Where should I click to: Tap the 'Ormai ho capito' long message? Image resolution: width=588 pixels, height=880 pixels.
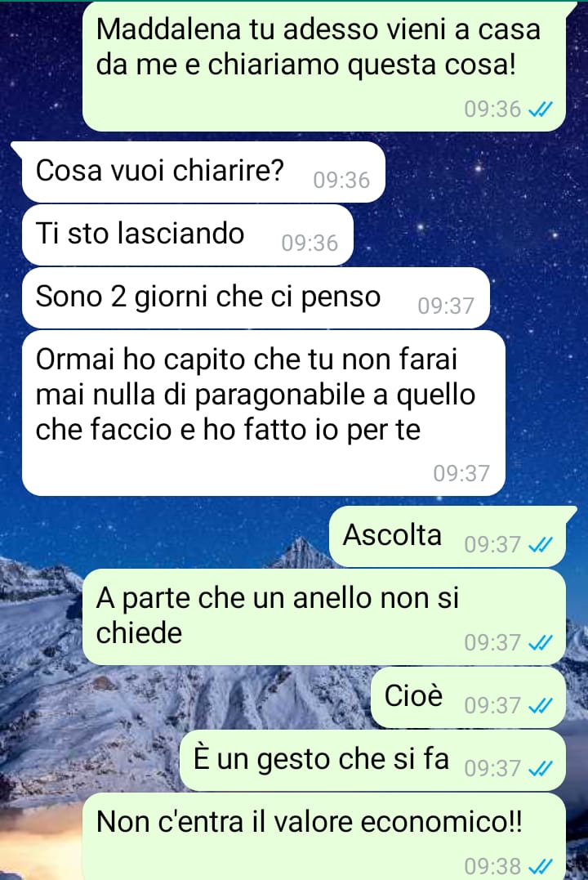(263, 413)
